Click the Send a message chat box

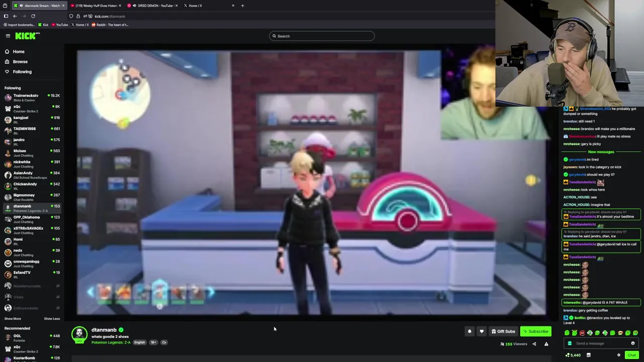(x=601, y=343)
